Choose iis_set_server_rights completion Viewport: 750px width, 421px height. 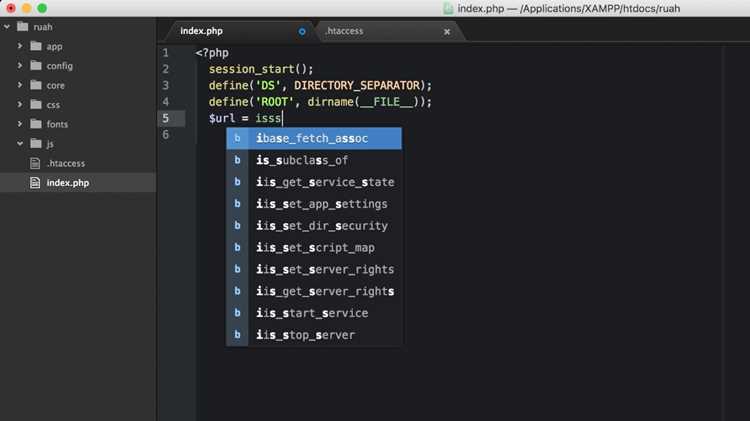click(x=314, y=269)
